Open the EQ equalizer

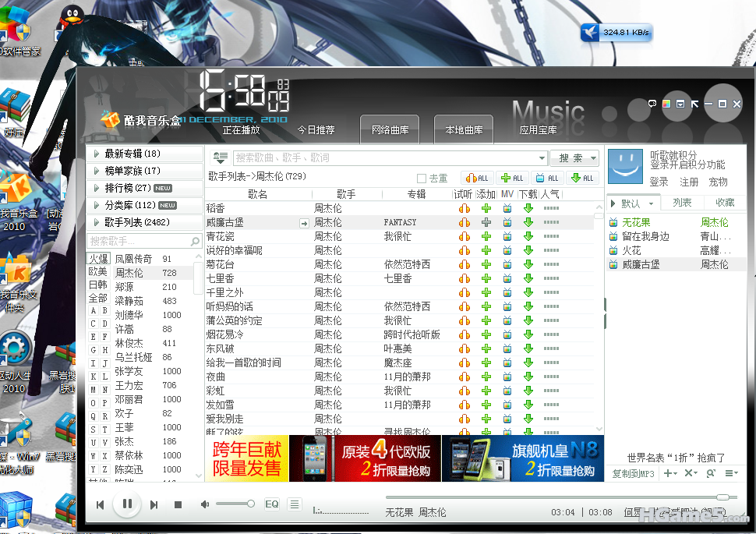coord(272,504)
